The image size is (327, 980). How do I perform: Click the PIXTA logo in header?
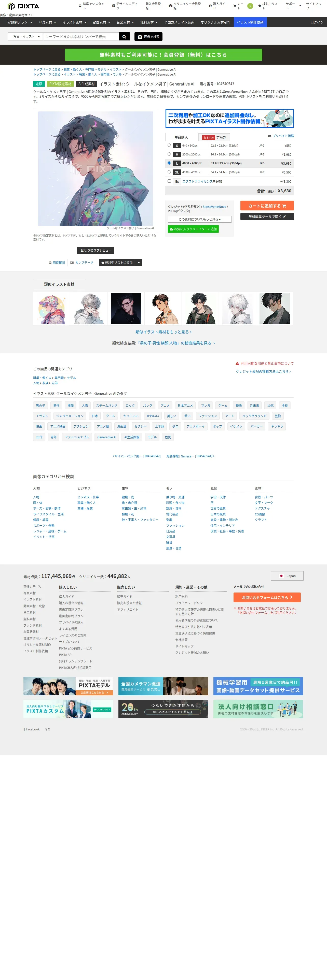pos(23,6)
